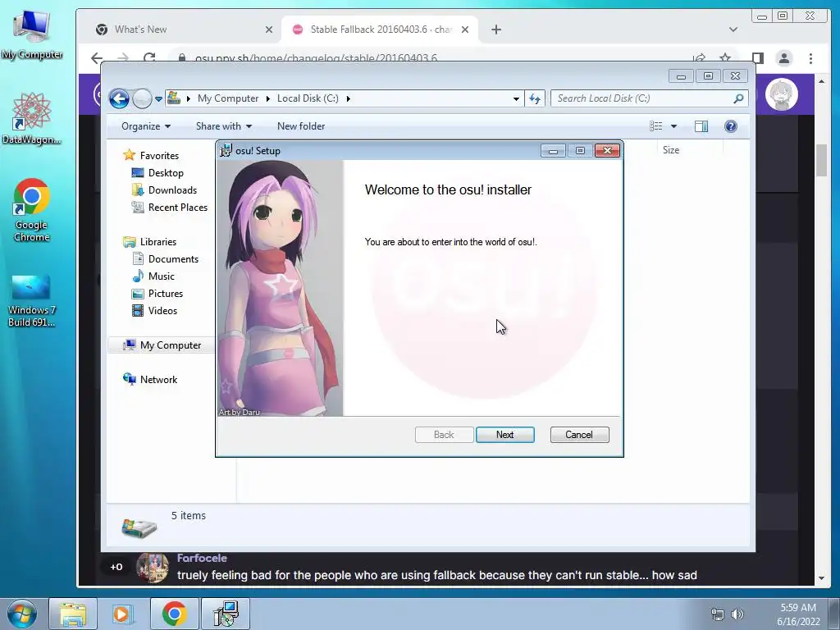The image size is (840, 630).
Task: Click Explorer forward arrow button
Action: (x=142, y=98)
